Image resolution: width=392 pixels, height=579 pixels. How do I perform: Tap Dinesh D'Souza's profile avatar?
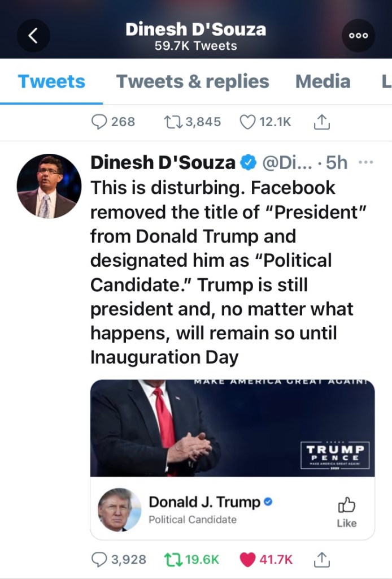(49, 187)
